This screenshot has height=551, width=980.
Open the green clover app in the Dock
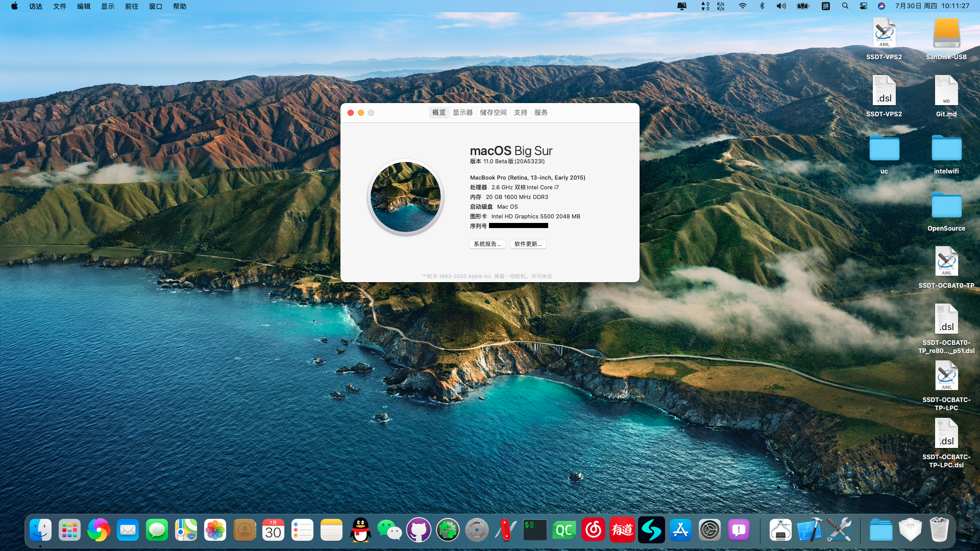click(x=448, y=530)
